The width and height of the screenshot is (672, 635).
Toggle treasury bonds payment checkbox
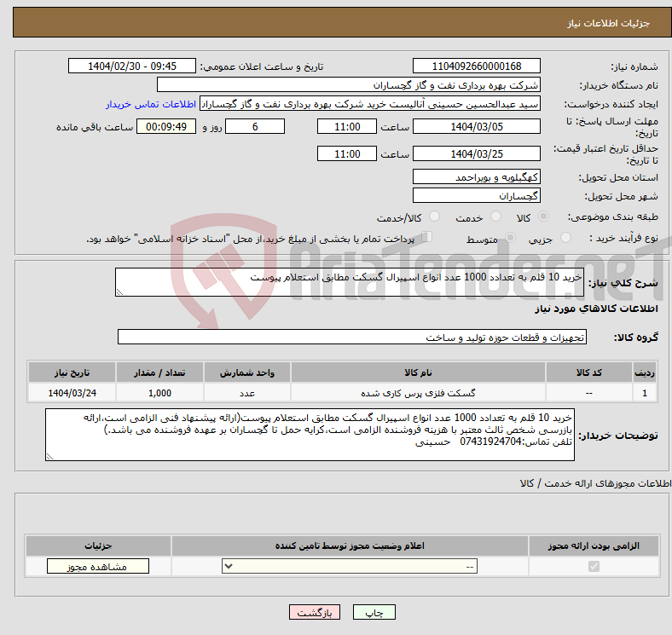427,236
